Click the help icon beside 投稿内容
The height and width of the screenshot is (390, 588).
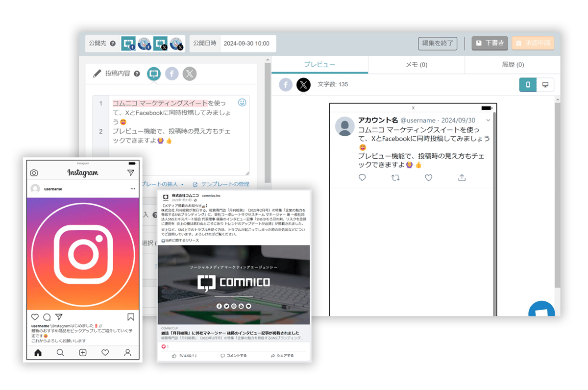pos(137,74)
